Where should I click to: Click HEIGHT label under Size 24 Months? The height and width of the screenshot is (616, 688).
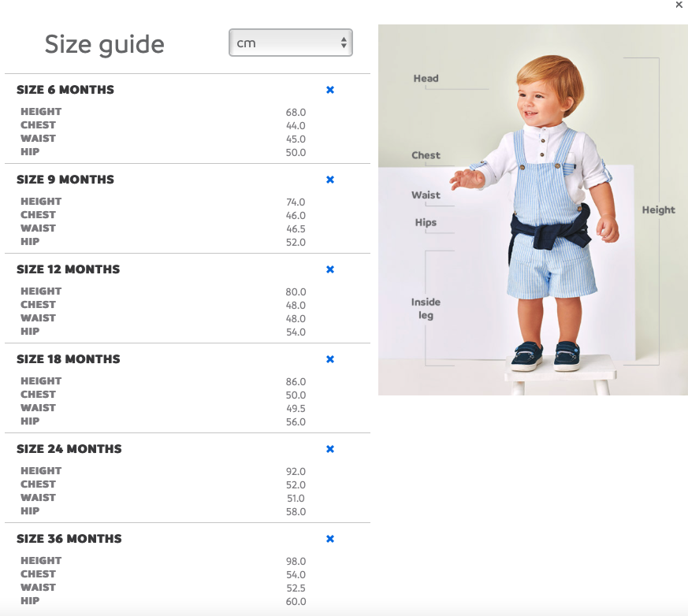coord(41,471)
